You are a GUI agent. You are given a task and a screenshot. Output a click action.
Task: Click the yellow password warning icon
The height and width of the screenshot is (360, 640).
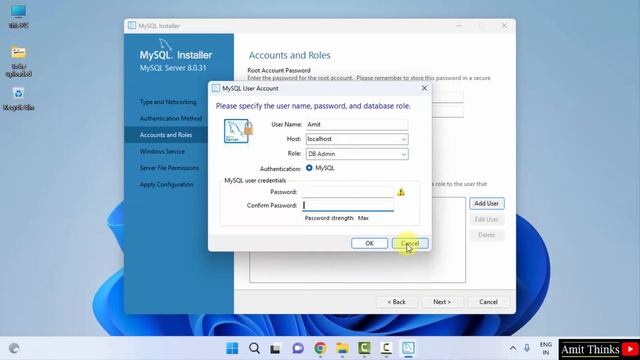point(401,192)
